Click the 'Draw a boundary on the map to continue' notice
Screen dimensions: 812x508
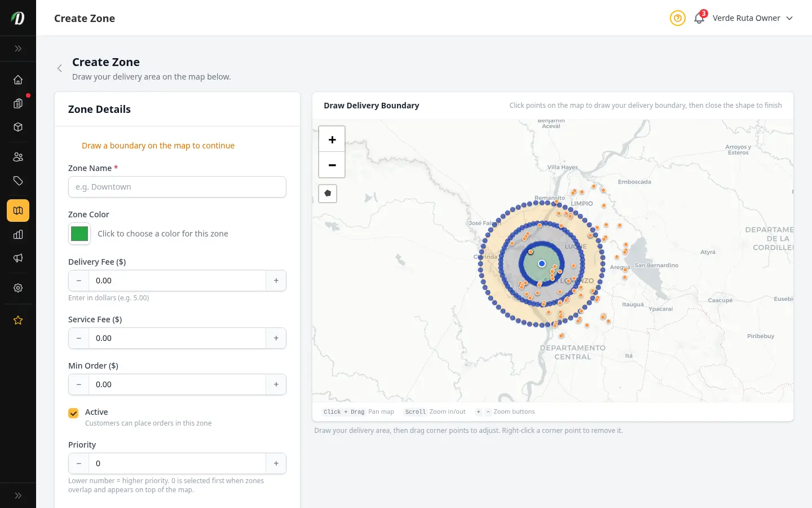pyautogui.click(x=158, y=146)
